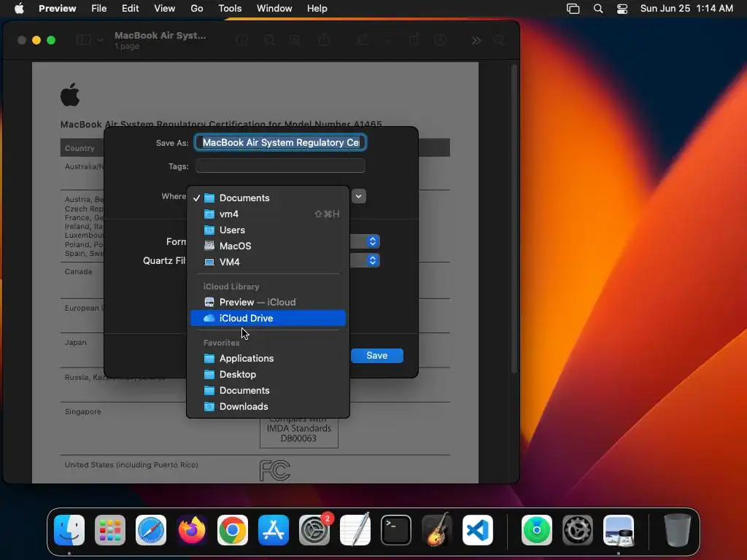Select the VM4 computer entry
Screen dimensions: 747x560
coord(268,262)
